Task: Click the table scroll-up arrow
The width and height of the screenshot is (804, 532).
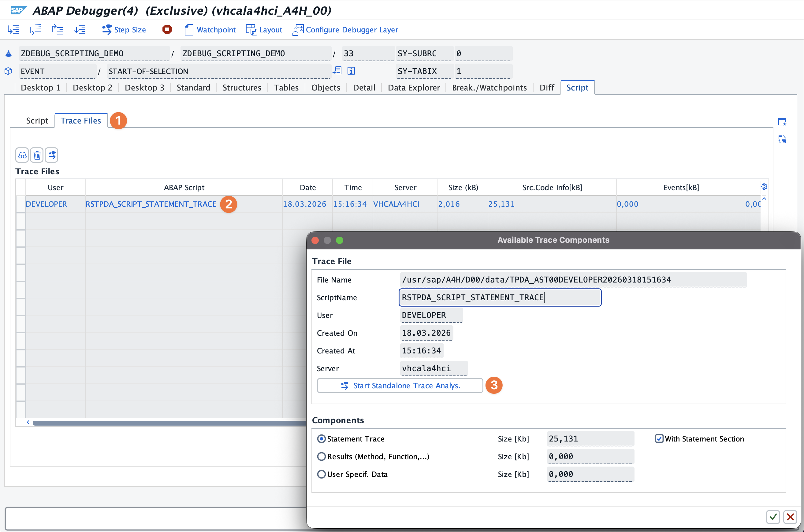Action: 764,198
